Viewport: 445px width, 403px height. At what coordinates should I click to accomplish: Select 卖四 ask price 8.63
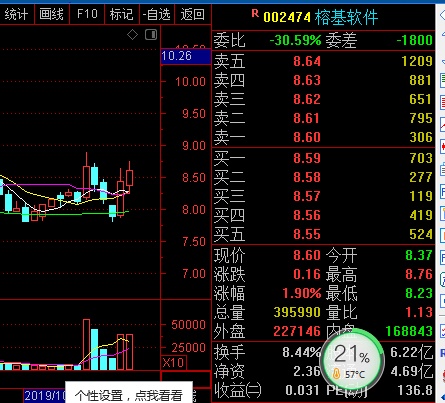coord(307,80)
